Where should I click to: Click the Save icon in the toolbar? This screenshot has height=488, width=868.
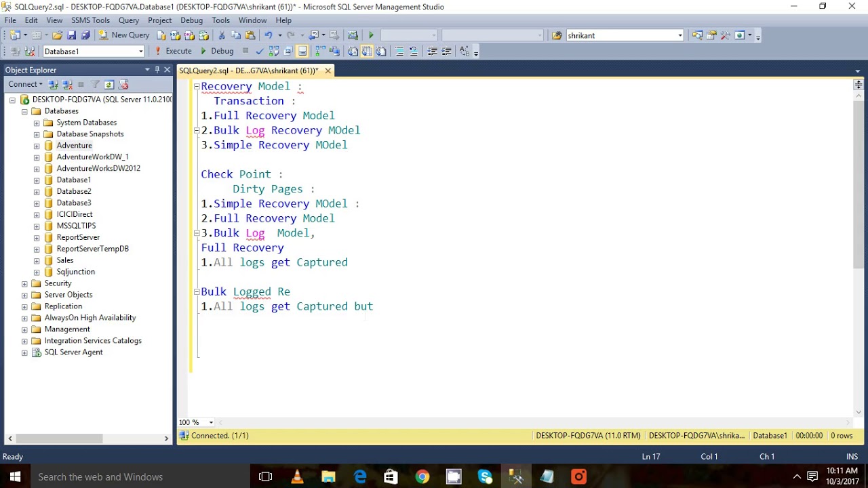coord(71,35)
